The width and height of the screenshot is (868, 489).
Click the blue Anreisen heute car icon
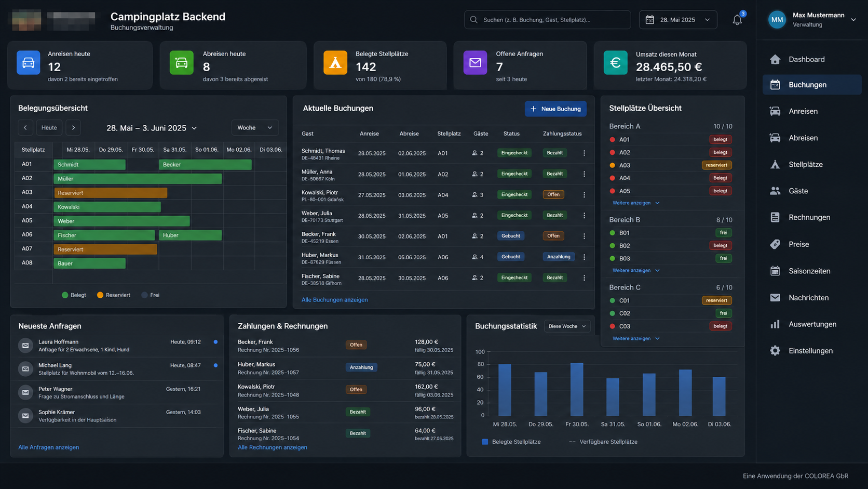[28, 63]
